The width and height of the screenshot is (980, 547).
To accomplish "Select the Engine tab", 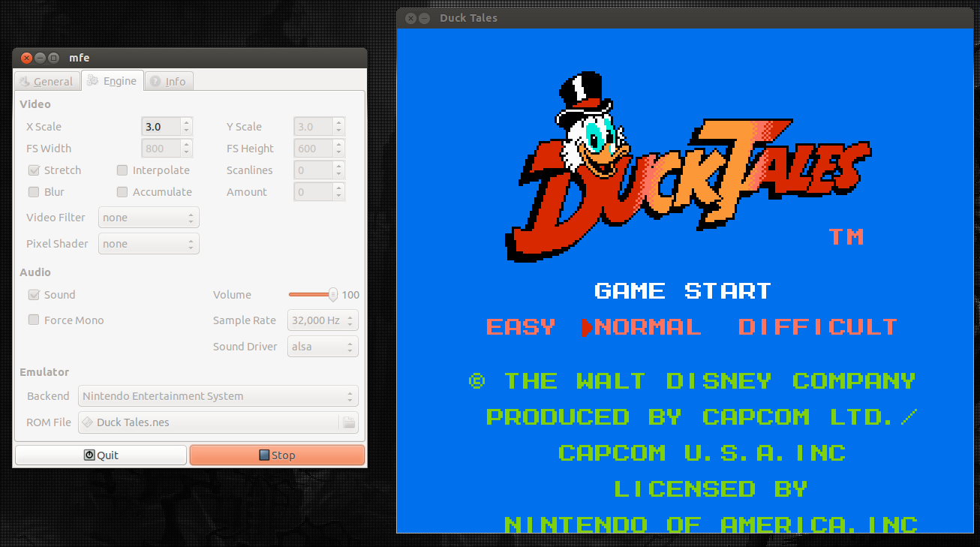I will point(112,80).
